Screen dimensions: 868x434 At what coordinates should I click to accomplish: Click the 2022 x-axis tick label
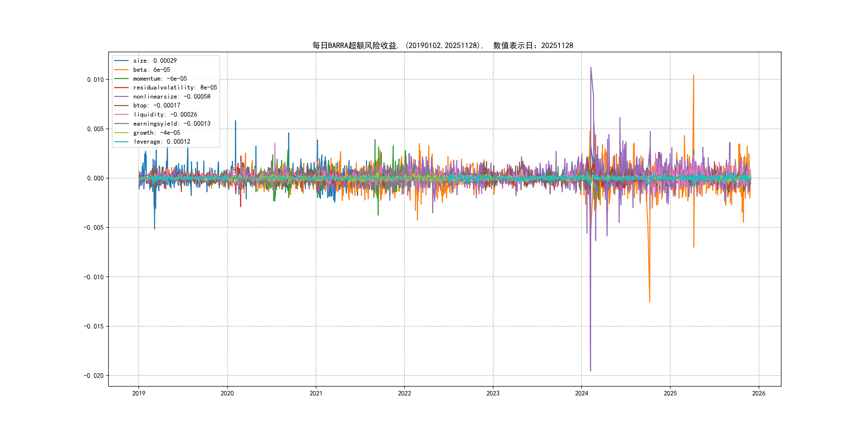(404, 393)
